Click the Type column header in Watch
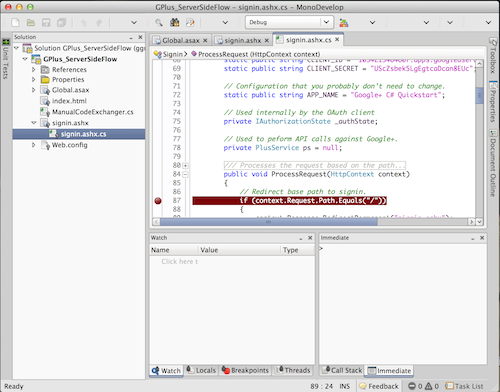Viewport: 500px width, 392px height. (x=297, y=250)
